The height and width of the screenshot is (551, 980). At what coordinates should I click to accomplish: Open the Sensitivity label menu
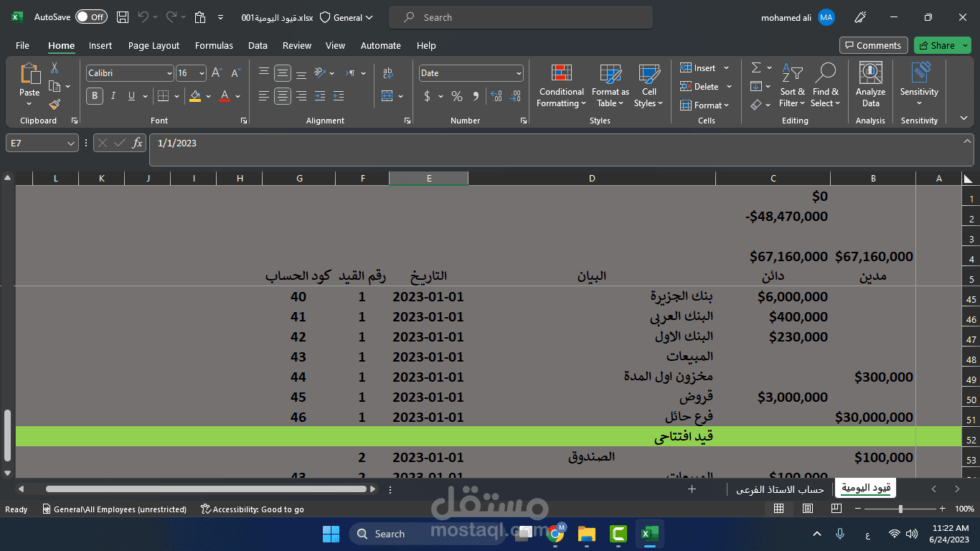coord(919,85)
